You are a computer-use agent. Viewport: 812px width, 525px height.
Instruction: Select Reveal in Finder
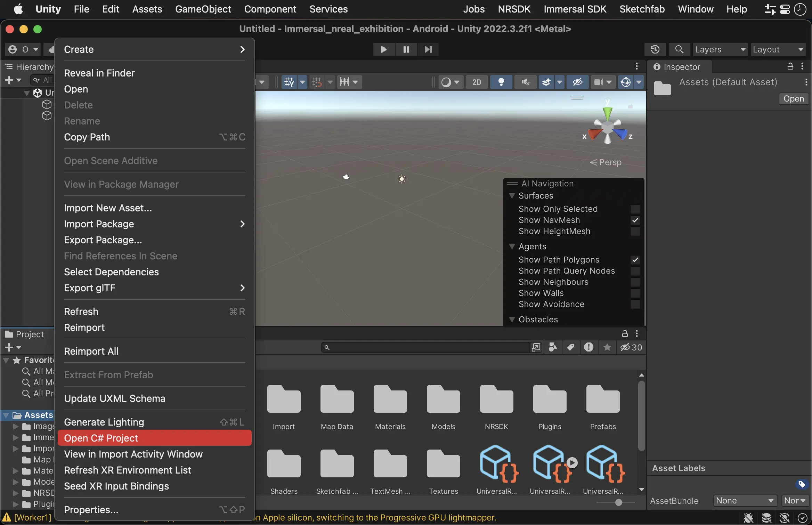point(154,73)
